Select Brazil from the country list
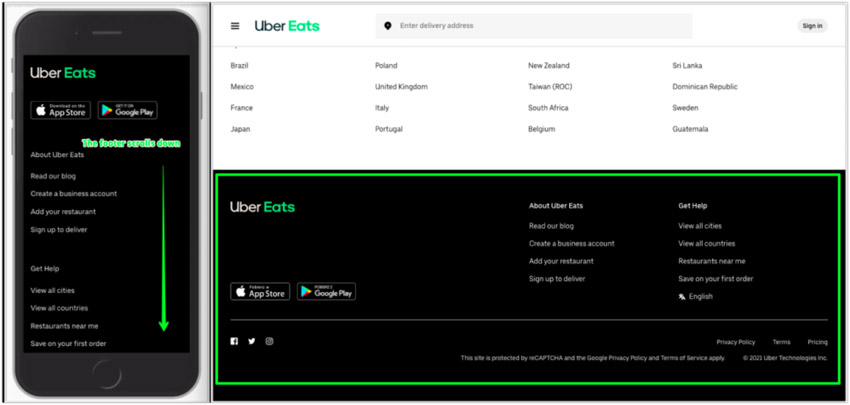 click(x=240, y=66)
